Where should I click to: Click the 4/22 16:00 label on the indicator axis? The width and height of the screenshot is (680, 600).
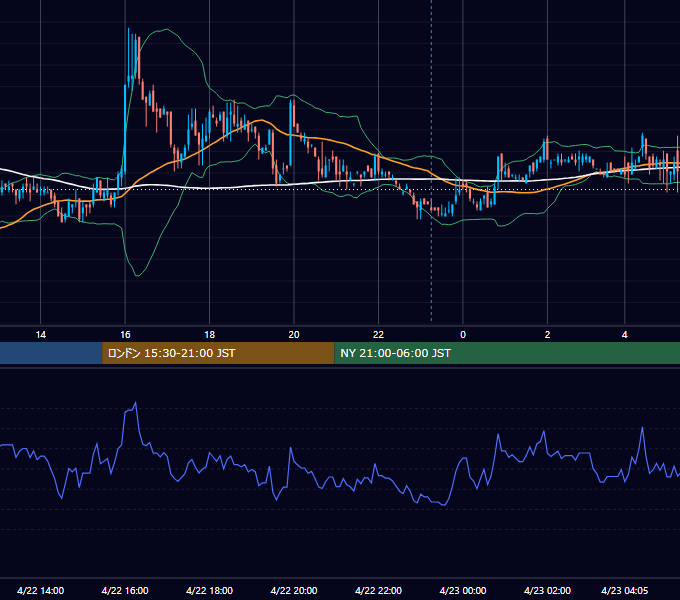tap(125, 590)
